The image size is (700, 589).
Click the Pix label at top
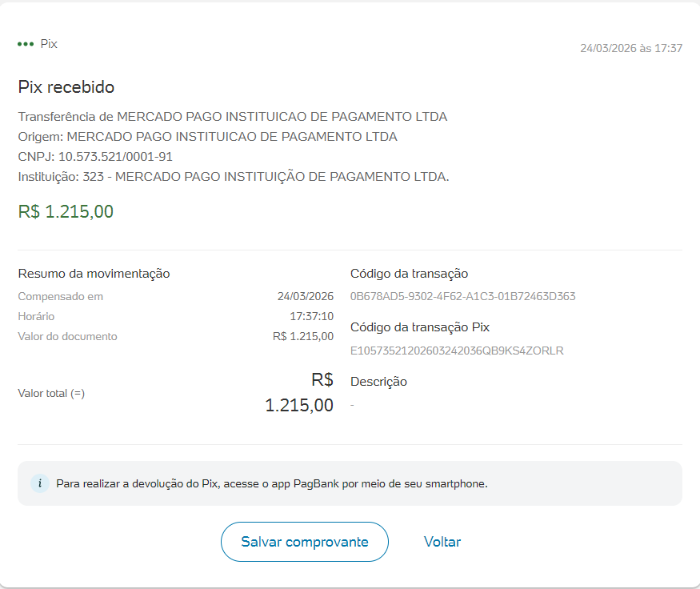click(x=49, y=44)
